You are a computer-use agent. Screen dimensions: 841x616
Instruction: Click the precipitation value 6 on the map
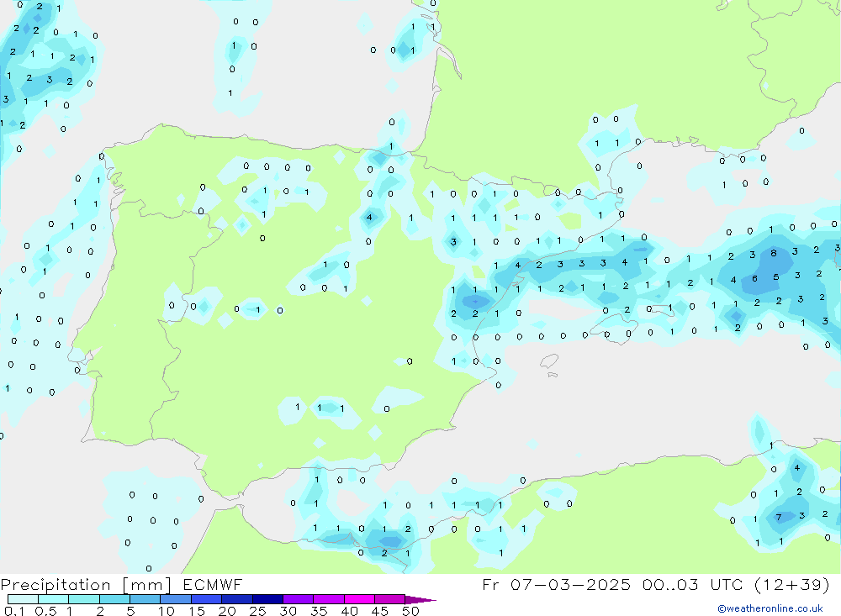[754, 279]
